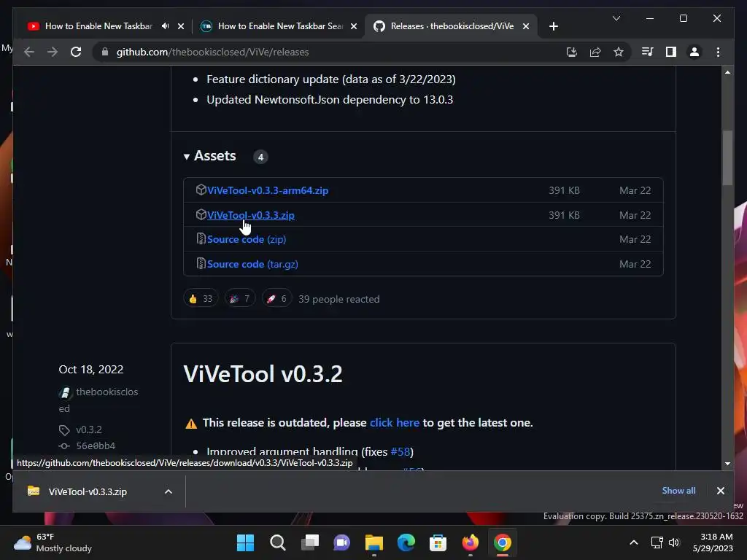Close the YouTube tab
The height and width of the screenshot is (560, 747).
181,26
